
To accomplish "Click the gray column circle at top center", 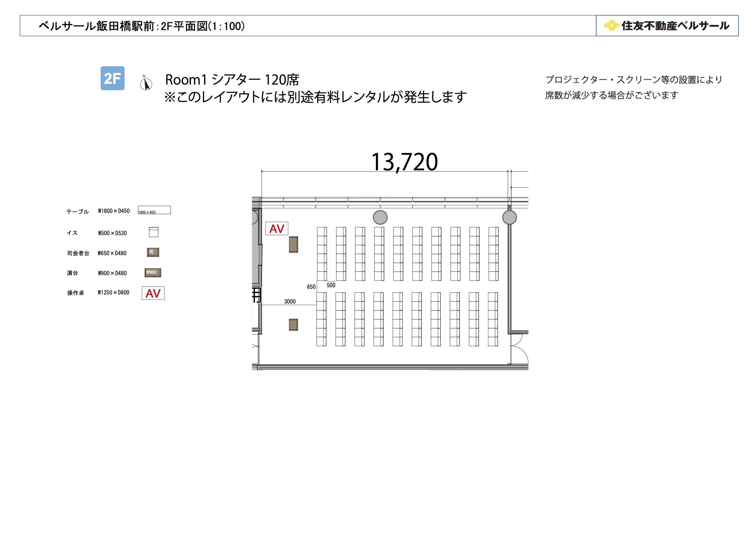I will 380,217.
